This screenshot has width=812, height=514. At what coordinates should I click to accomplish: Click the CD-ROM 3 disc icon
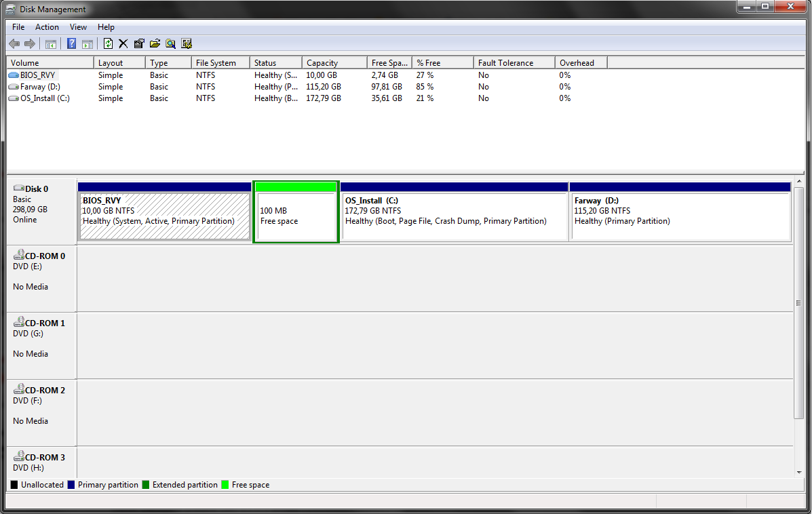click(18, 456)
